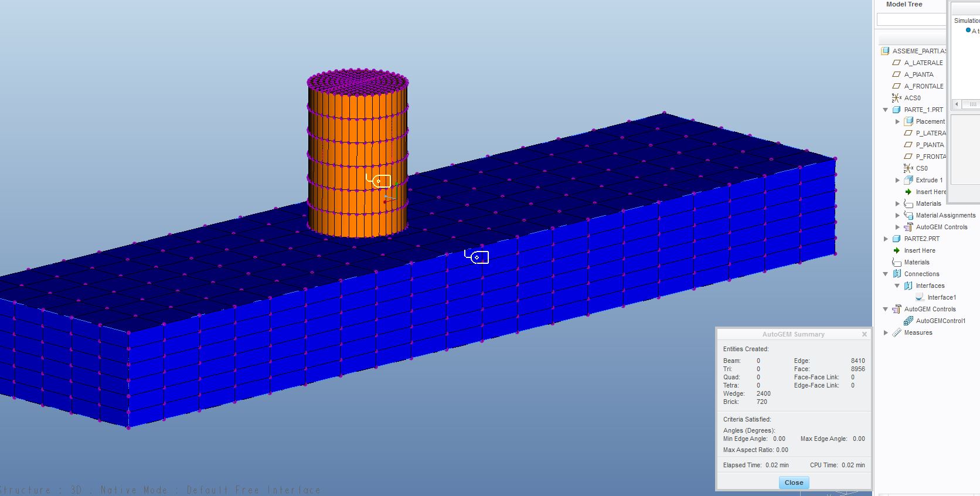This screenshot has height=496, width=980.
Task: Expand AutoGEM Controls under PARTE_1.PRT
Action: 897,227
